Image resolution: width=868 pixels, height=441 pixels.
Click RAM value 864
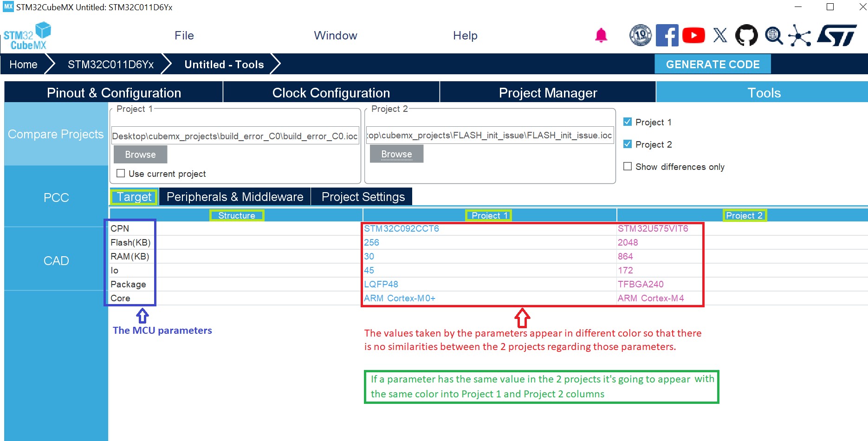click(x=625, y=256)
